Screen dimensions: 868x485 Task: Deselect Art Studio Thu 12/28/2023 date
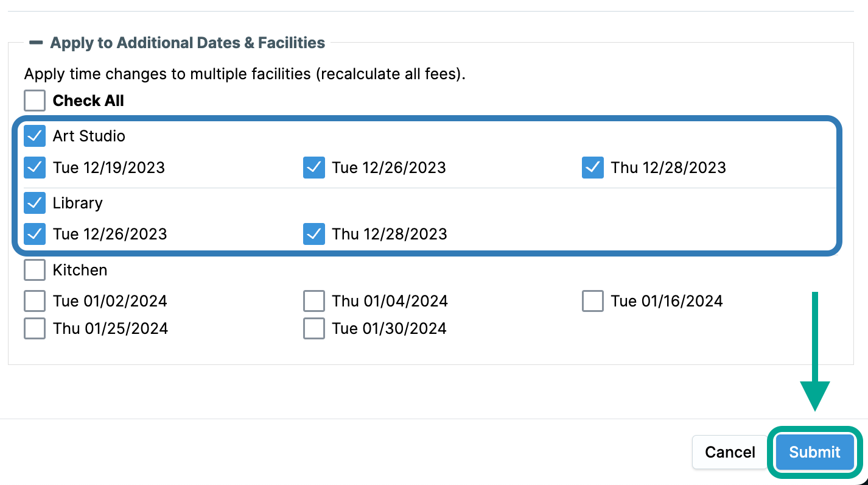pyautogui.click(x=593, y=168)
